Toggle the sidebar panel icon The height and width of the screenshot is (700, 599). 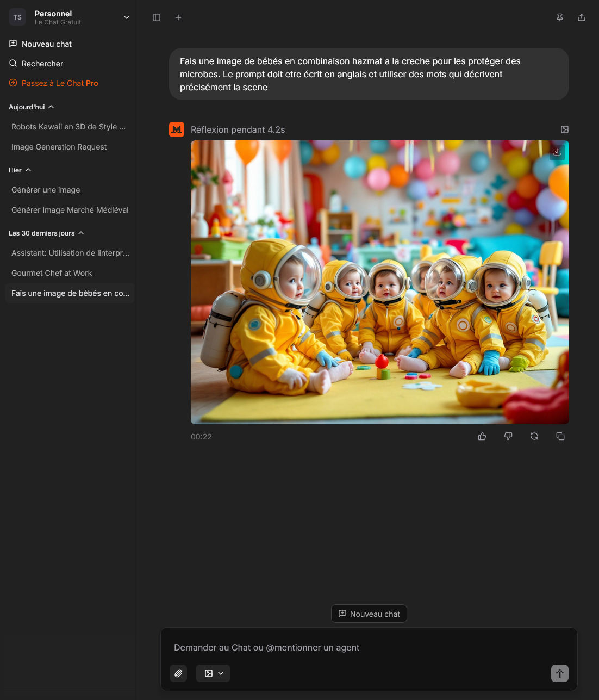(157, 17)
